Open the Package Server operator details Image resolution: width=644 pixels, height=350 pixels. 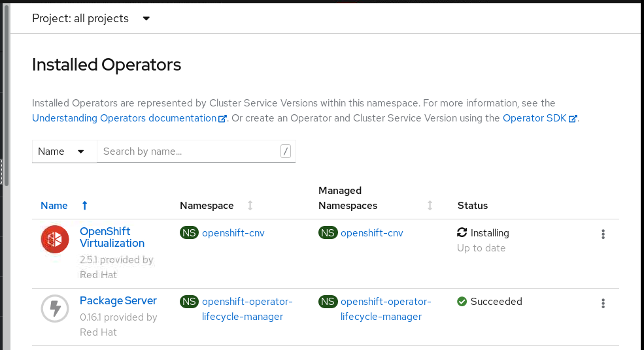118,301
